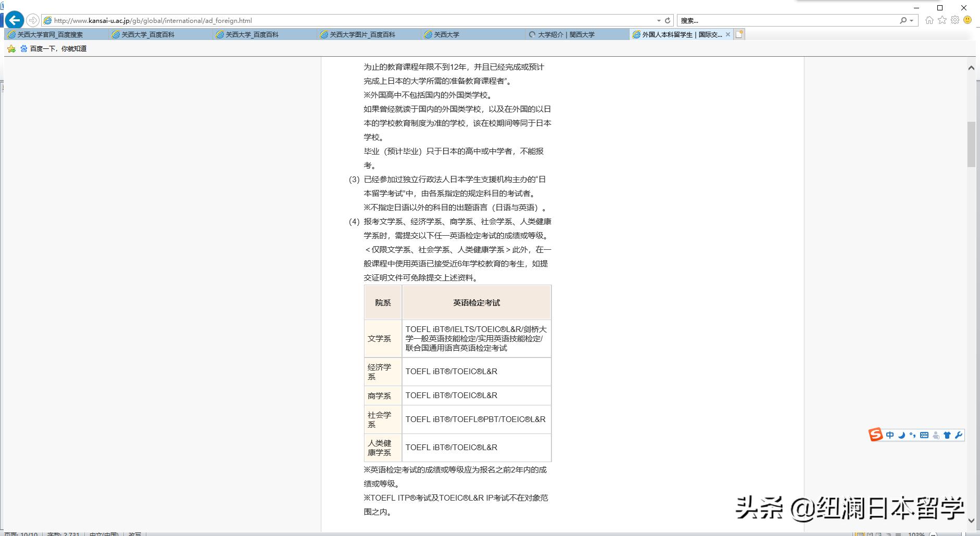Click the add-to-favorites-bar star icon
The width and height of the screenshot is (980, 536).
pyautogui.click(x=11, y=48)
